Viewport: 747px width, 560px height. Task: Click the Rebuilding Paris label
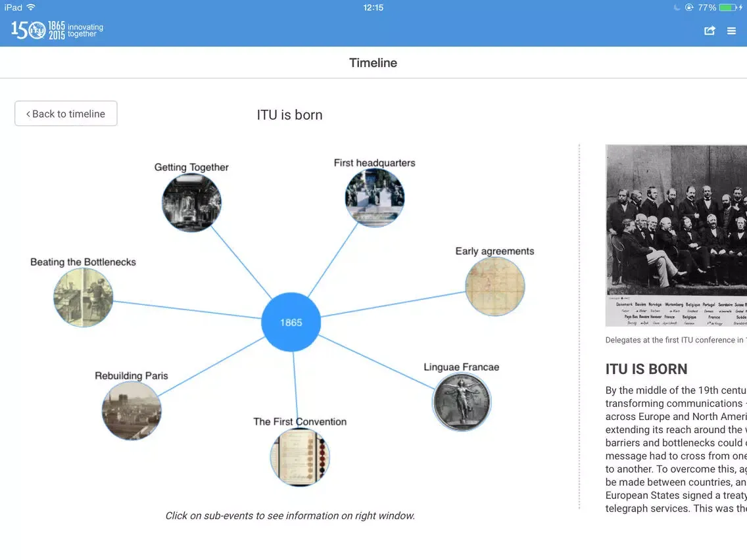[x=132, y=376]
